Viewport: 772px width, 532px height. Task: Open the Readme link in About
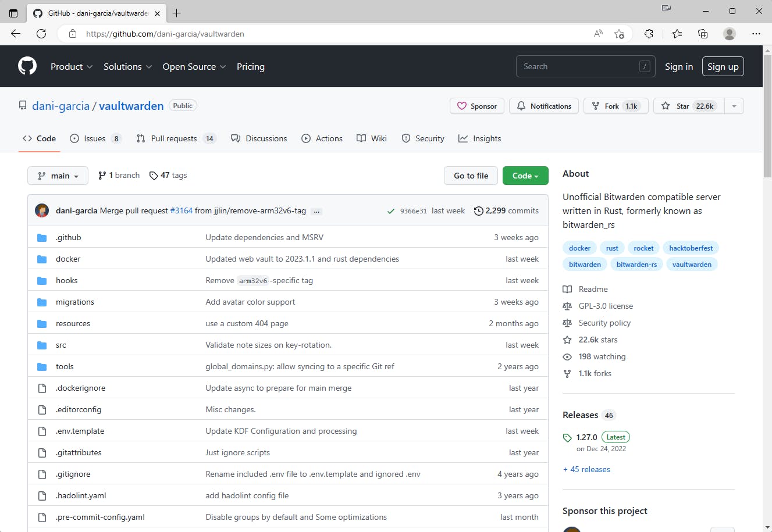[585, 289]
